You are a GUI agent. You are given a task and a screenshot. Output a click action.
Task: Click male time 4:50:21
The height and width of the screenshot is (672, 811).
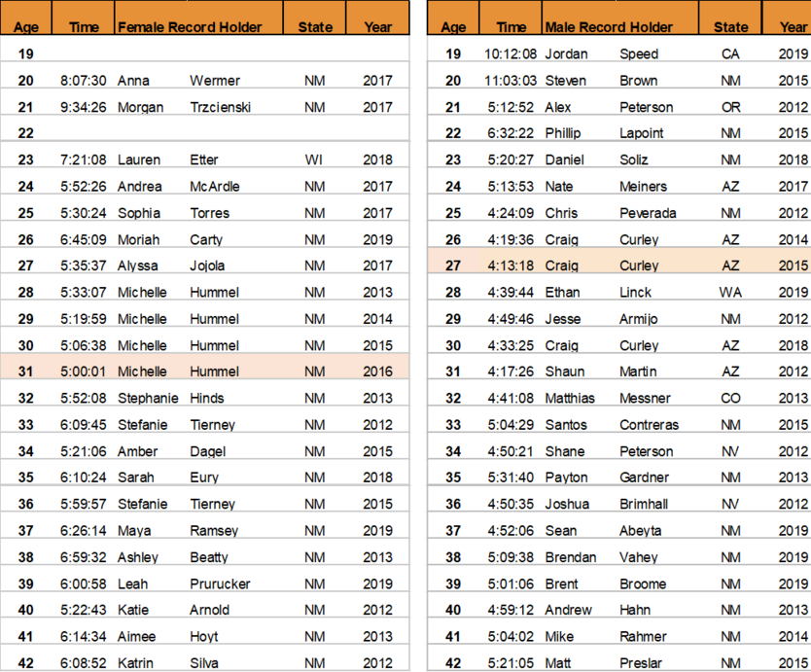(511, 451)
